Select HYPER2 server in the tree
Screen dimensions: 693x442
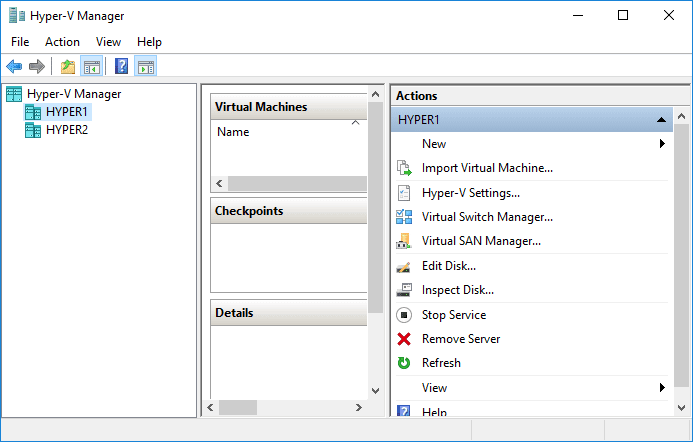[x=67, y=130]
